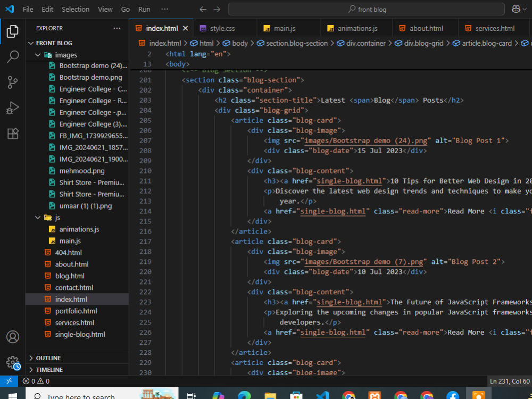This screenshot has width=532, height=399.
Task: Open FB_IMG_1739929655 image file
Action: pos(77,136)
